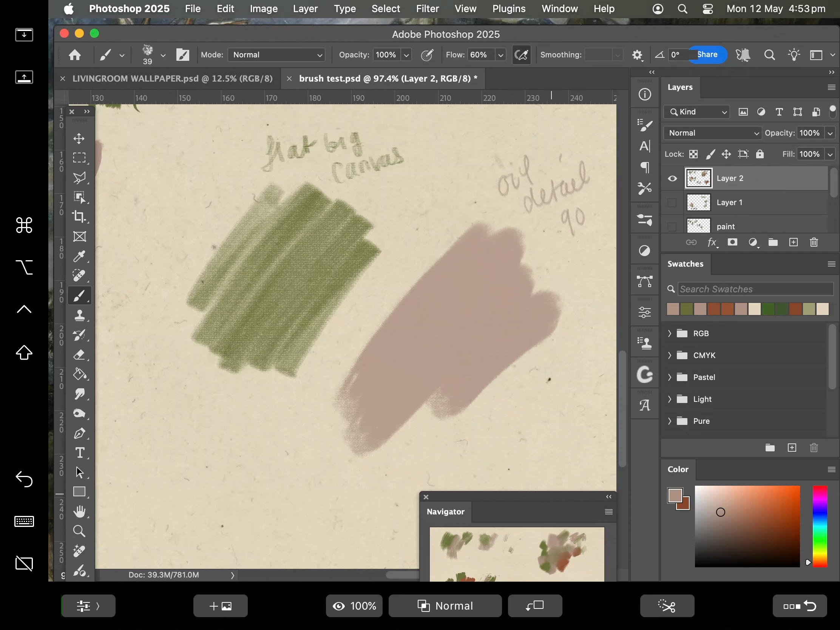
Task: Select the Eyedropper tool
Action: pyautogui.click(x=79, y=256)
